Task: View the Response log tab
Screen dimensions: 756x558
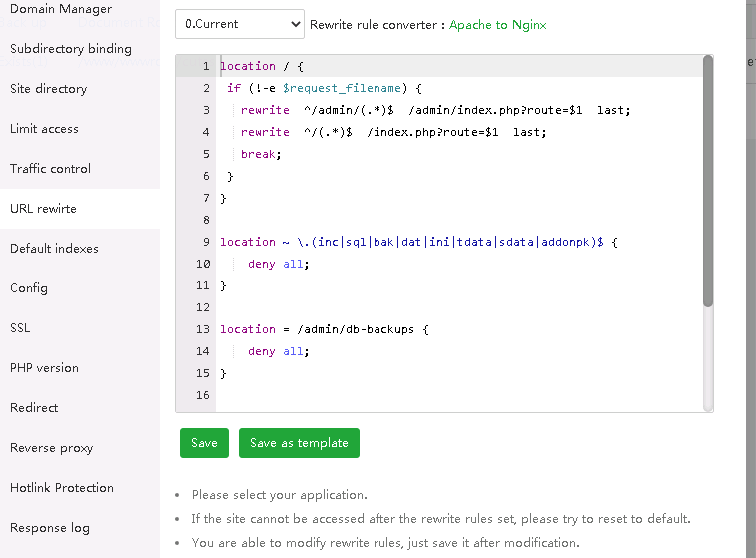Action: [50, 528]
